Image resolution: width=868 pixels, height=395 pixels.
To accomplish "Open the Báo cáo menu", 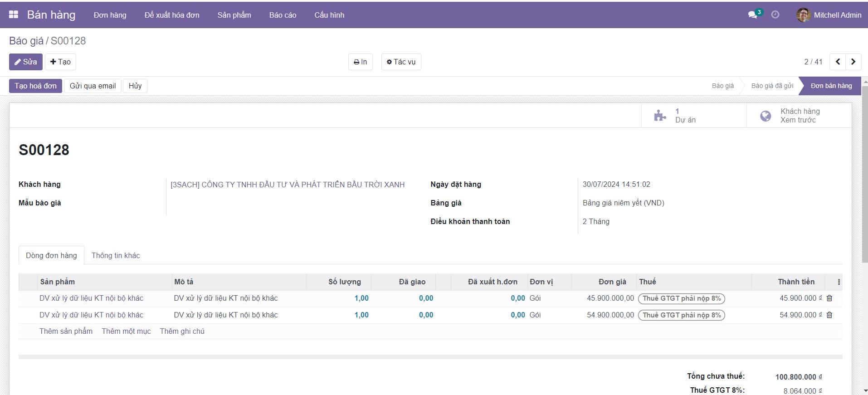I will [x=283, y=15].
